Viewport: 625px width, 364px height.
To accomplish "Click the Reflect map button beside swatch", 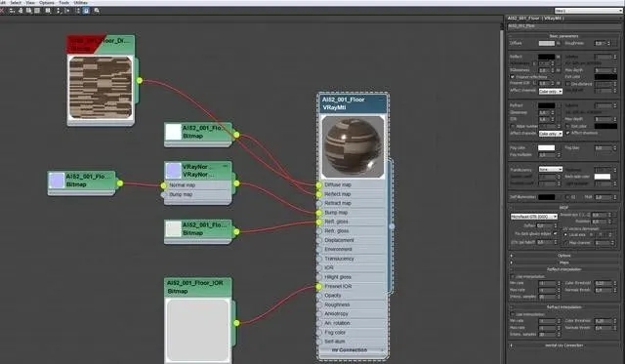I will point(559,57).
